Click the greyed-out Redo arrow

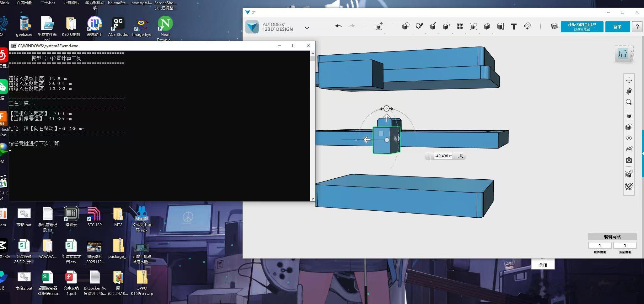(352, 26)
